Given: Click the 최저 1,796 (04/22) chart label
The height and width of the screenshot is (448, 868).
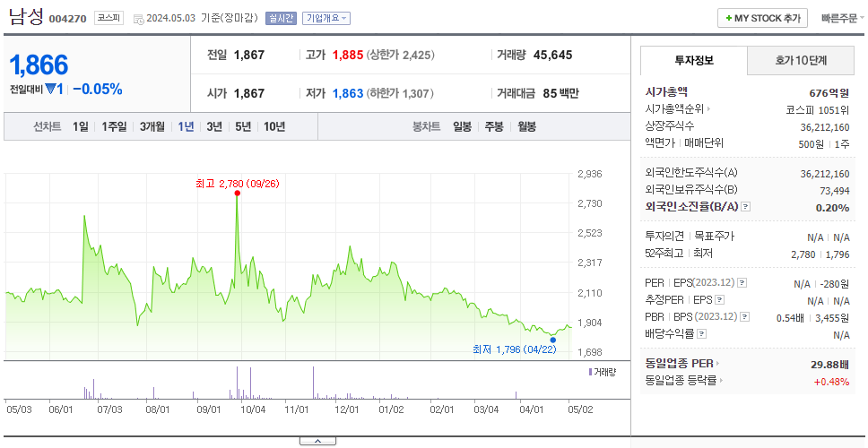Looking at the screenshot, I should [x=515, y=349].
